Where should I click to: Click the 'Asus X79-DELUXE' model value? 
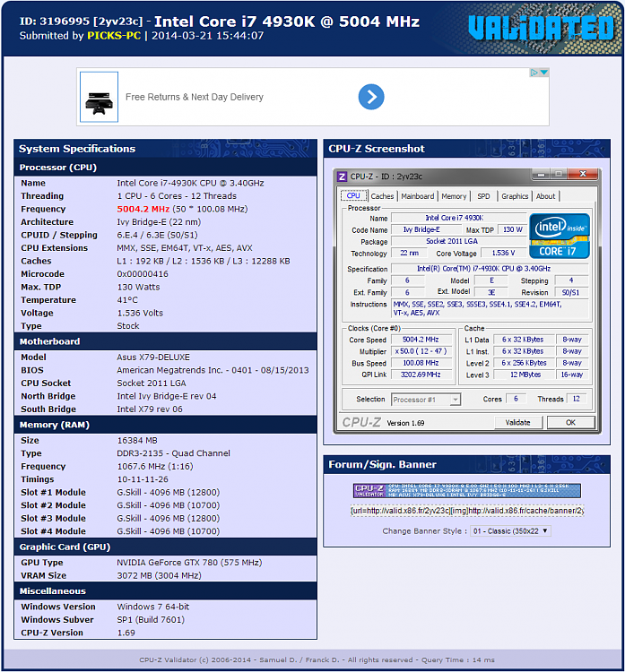(153, 358)
